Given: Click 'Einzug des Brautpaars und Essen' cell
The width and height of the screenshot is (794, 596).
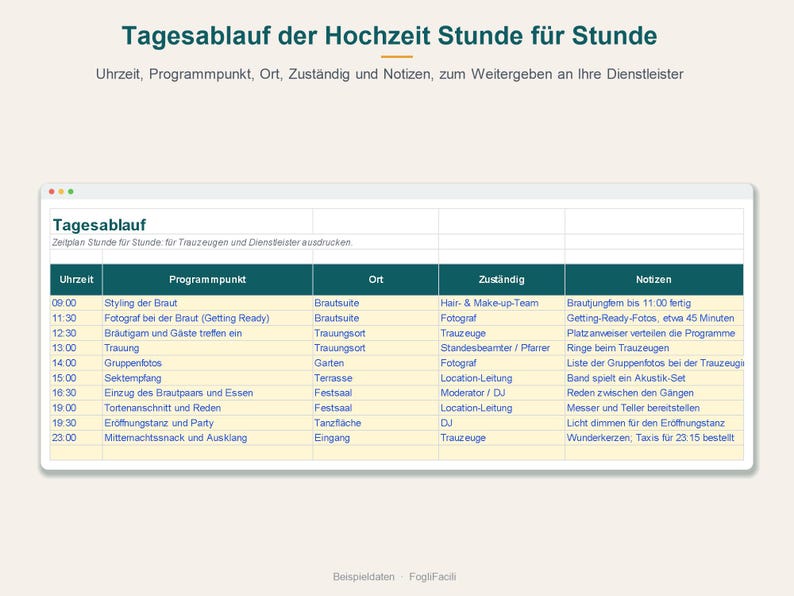Looking at the screenshot, I should (x=207, y=393).
